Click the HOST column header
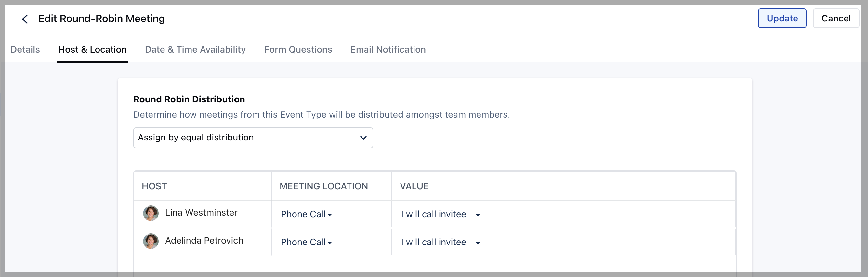 click(154, 186)
